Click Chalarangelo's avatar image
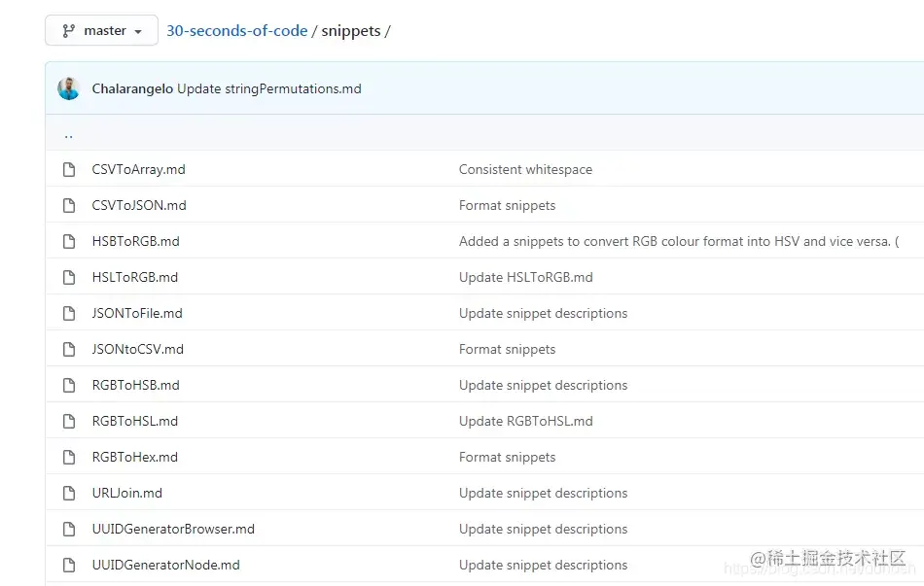The image size is (924, 586). coord(69,88)
